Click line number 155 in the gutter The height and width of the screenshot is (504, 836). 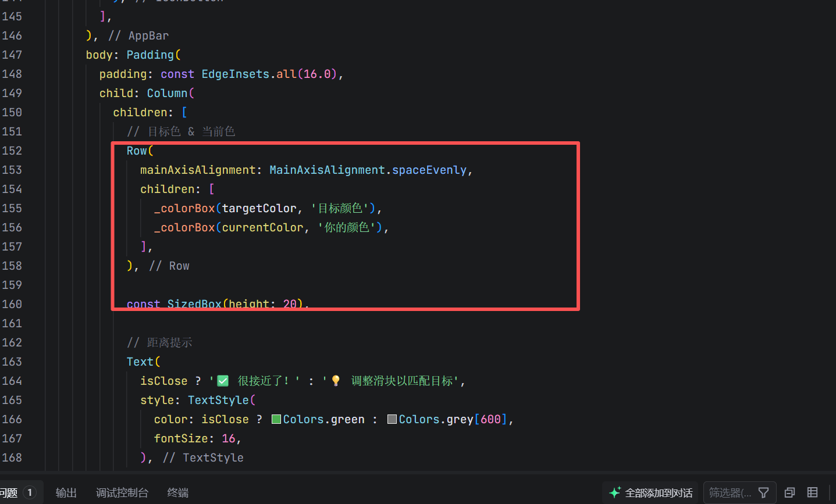tap(12, 208)
